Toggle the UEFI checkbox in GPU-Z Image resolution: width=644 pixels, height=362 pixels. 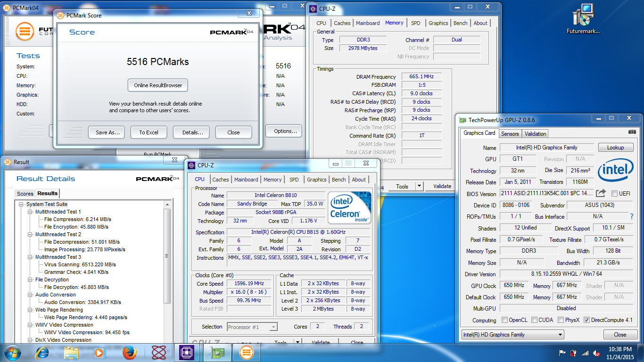coord(614,194)
